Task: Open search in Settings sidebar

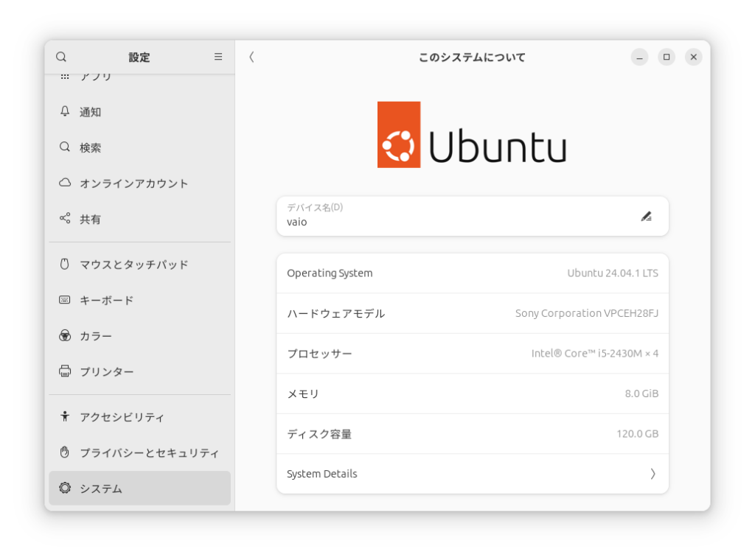Action: tap(61, 57)
